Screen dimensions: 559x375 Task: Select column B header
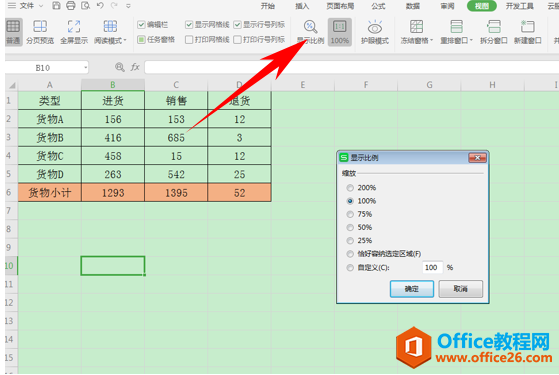pos(113,85)
